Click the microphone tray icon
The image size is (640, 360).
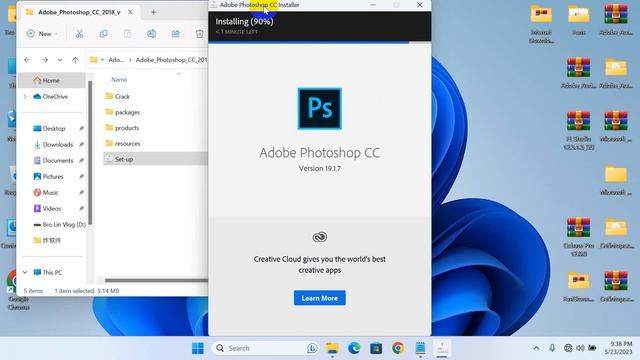coord(552,348)
